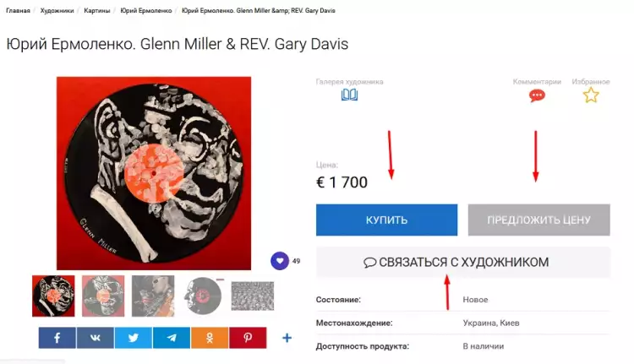
Task: Share on Pinterest
Action: point(248,338)
